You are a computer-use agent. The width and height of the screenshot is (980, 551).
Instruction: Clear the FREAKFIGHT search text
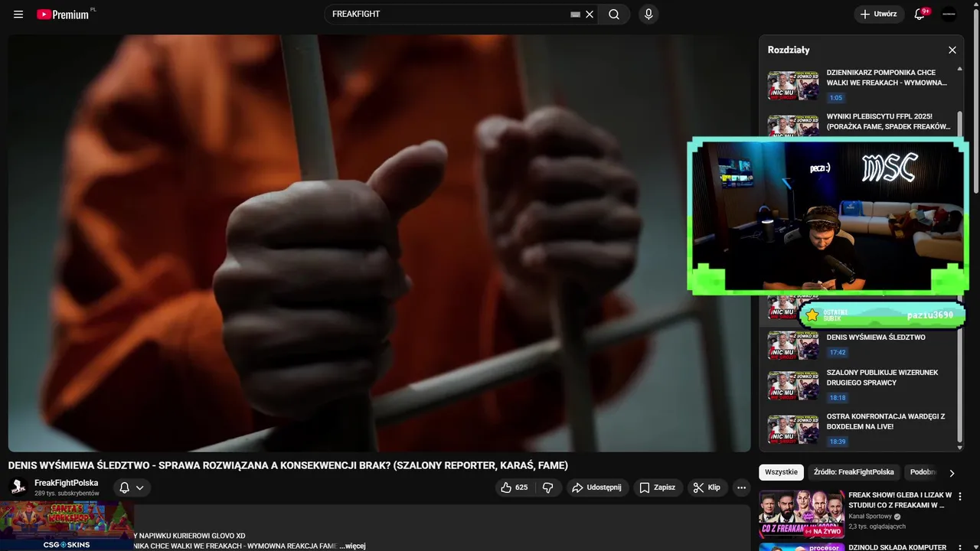click(x=590, y=15)
